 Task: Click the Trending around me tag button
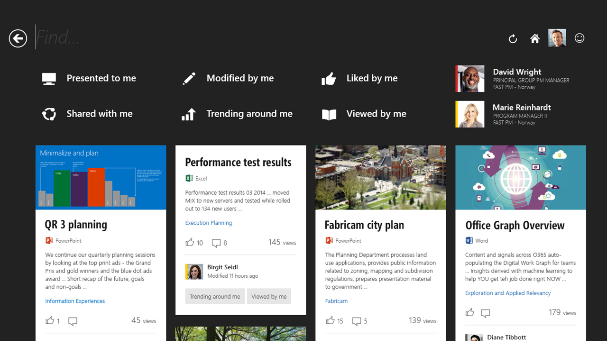[215, 296]
